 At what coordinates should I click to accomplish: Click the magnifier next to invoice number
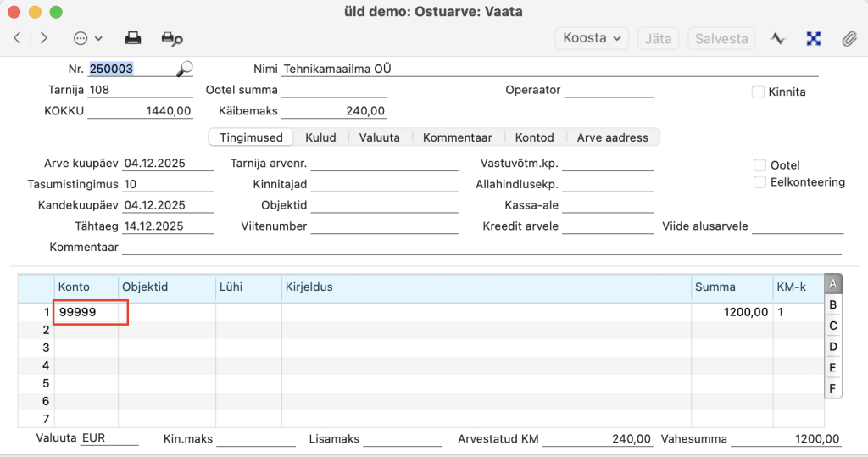(184, 69)
